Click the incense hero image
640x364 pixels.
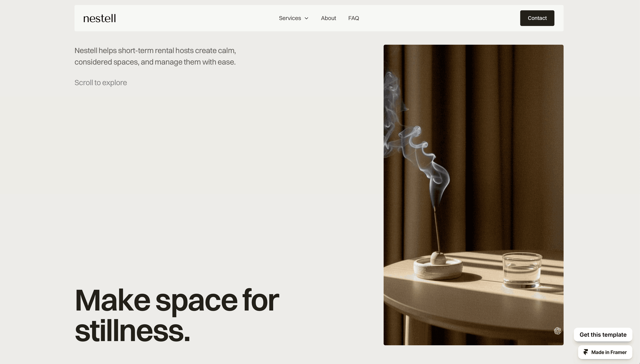[x=473, y=195]
